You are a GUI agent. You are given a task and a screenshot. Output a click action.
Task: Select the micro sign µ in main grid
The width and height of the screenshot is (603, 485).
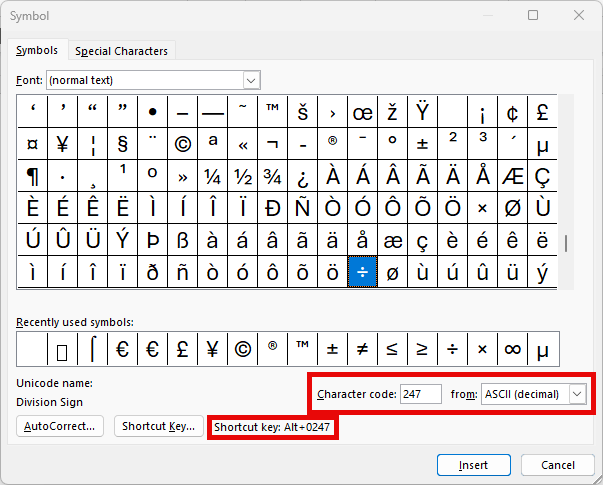point(542,144)
